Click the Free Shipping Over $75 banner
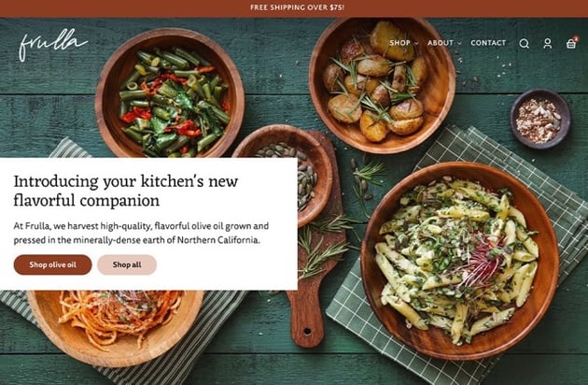Image resolution: width=588 pixels, height=385 pixels. pyautogui.click(x=297, y=7)
